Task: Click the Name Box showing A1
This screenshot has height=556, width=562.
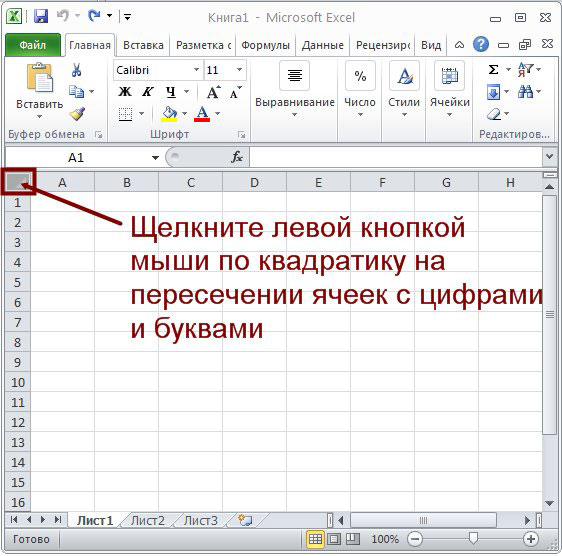Action: (76, 158)
